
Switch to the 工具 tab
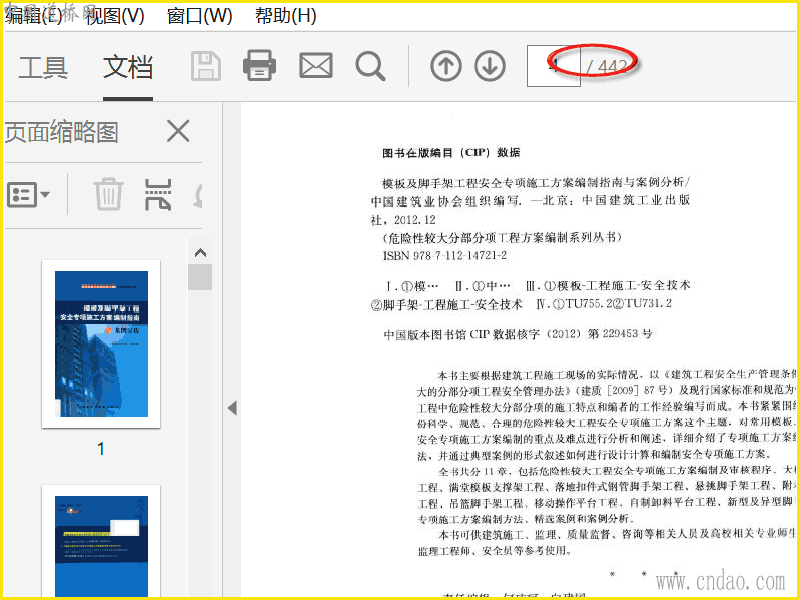pyautogui.click(x=43, y=67)
